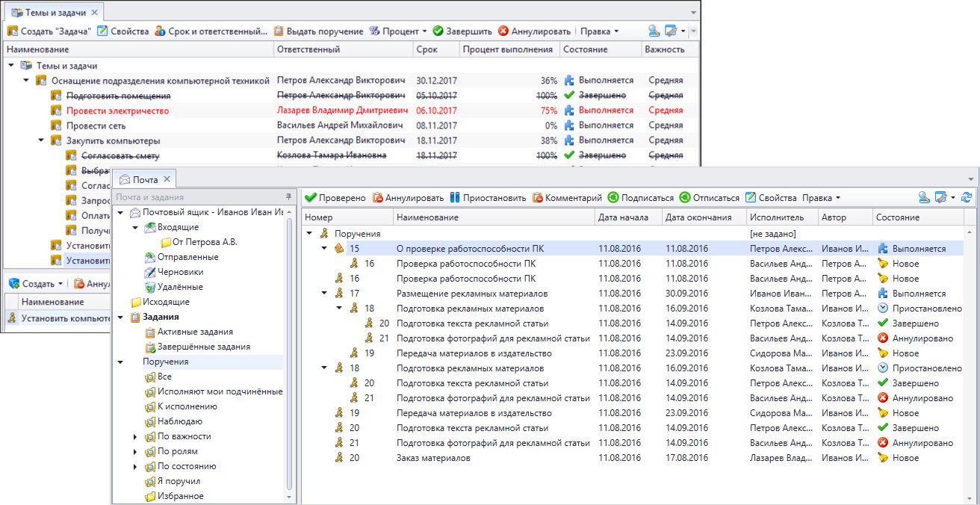
Task: Click Выдать поручение toolbar button
Action: tap(318, 31)
